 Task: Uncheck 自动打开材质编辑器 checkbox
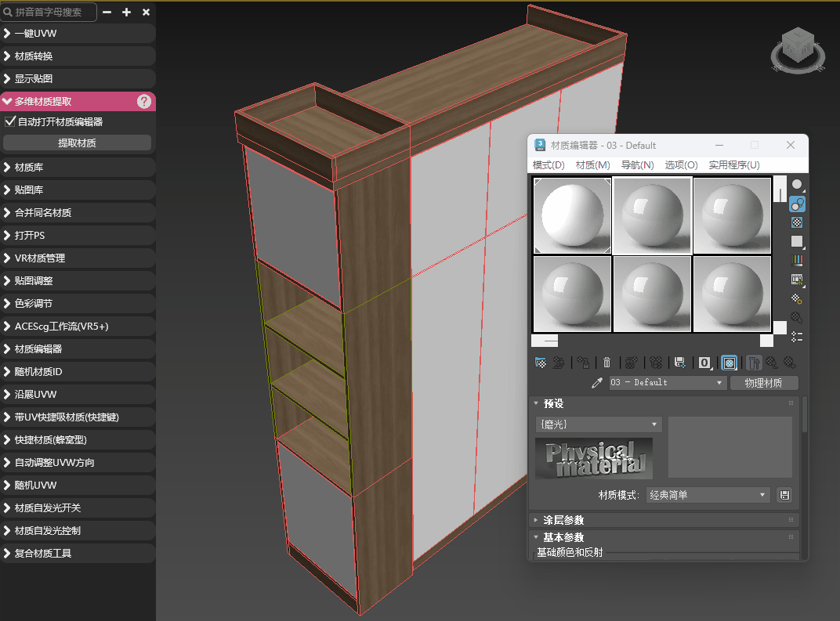click(x=10, y=121)
